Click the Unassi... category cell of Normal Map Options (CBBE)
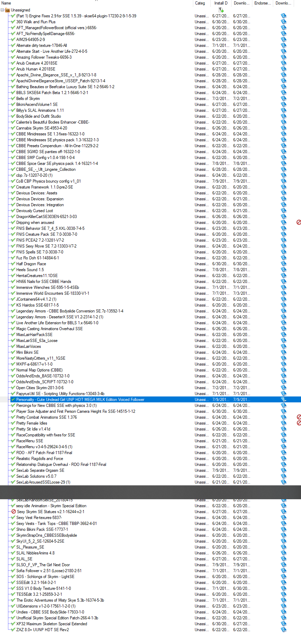Image resolution: width=301 pixels, height=644 pixels. click(x=202, y=370)
